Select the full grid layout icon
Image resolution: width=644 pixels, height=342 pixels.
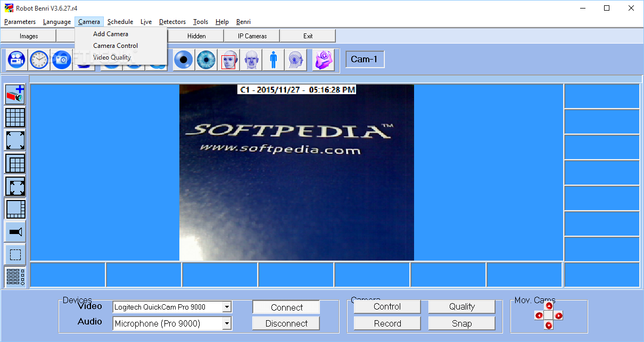point(15,117)
